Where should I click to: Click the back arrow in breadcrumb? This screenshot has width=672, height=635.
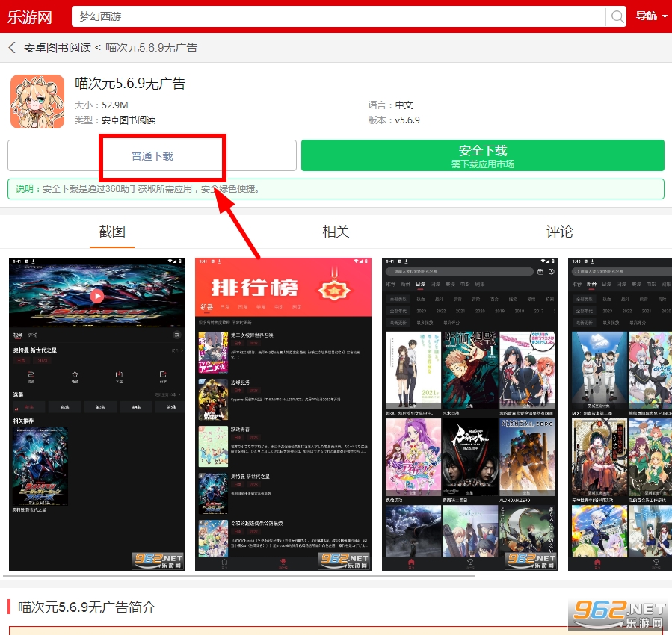(x=12, y=48)
